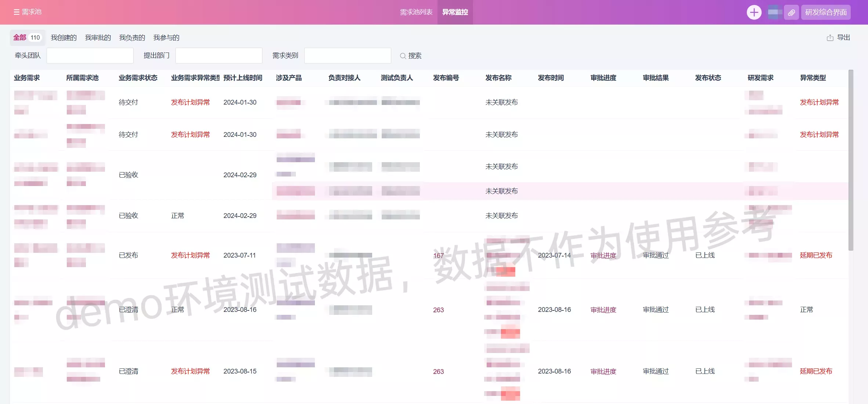Image resolution: width=868 pixels, height=404 pixels.
Task: Open the 提出部门 selection field
Action: 219,55
